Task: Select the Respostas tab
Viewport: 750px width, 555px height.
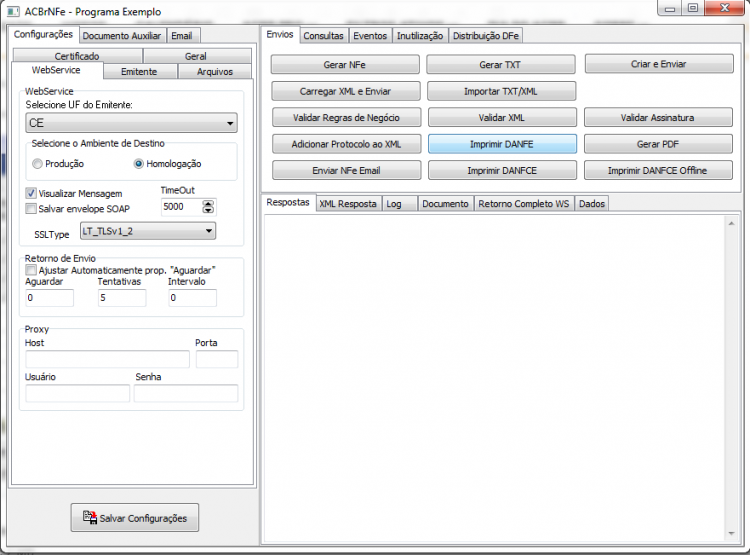Action: click(288, 202)
